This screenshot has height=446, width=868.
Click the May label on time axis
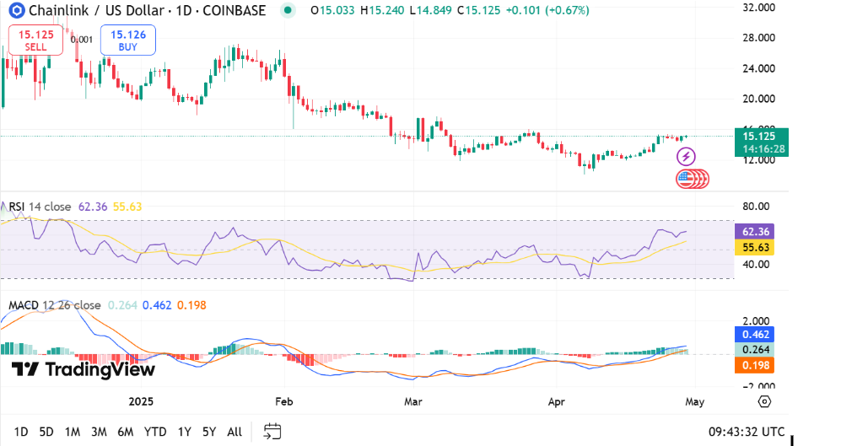(x=695, y=401)
